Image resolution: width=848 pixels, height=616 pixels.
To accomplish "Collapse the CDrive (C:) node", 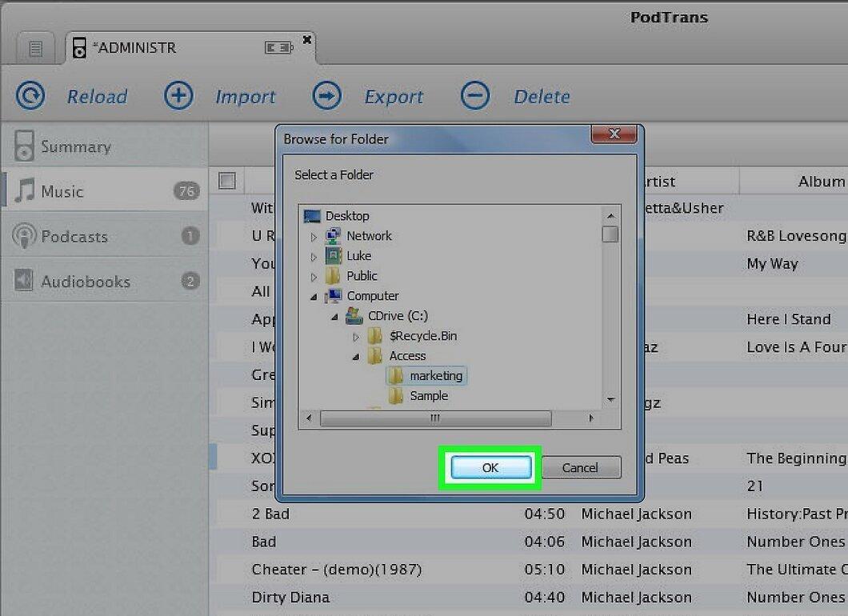I will pyautogui.click(x=334, y=316).
